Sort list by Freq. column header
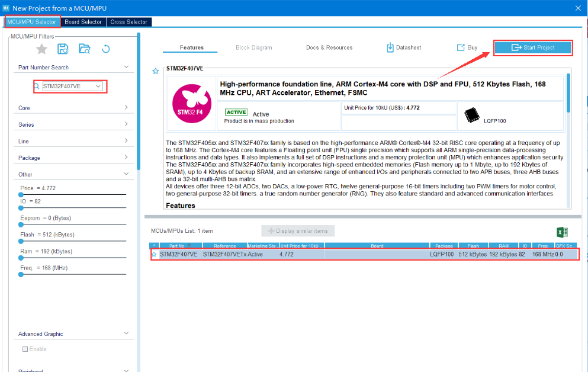588x372 pixels. 542,246
